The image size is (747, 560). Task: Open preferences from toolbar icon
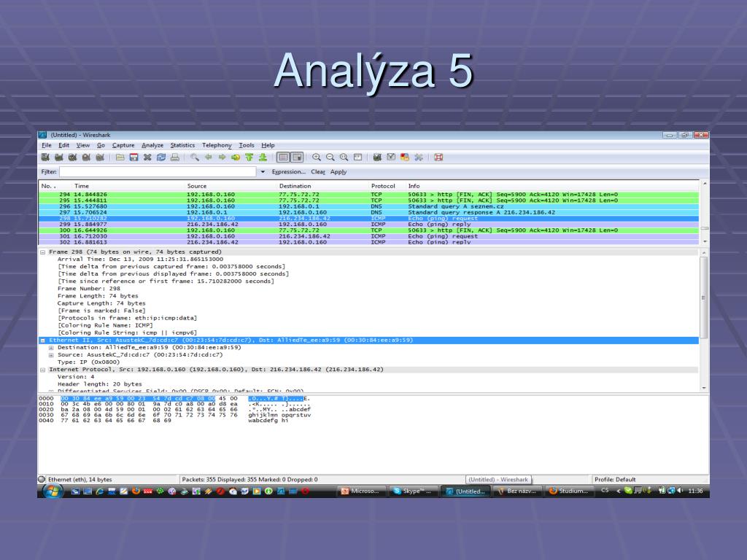point(419,157)
